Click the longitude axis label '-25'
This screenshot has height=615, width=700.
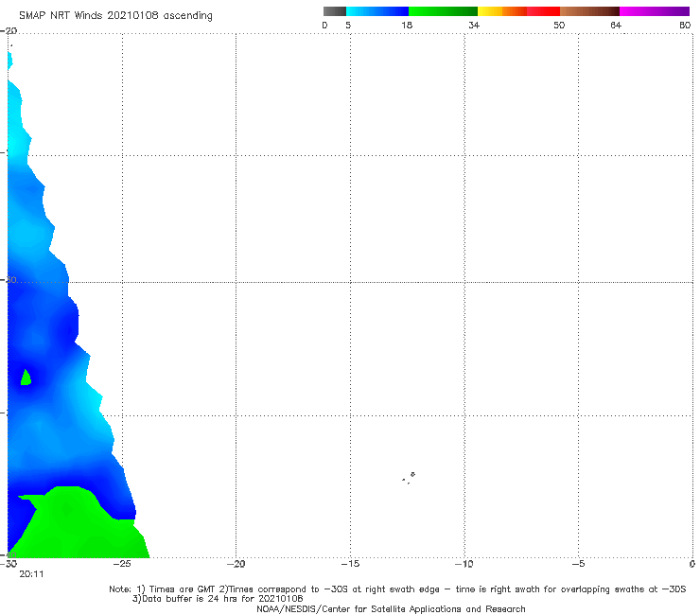pos(122,564)
